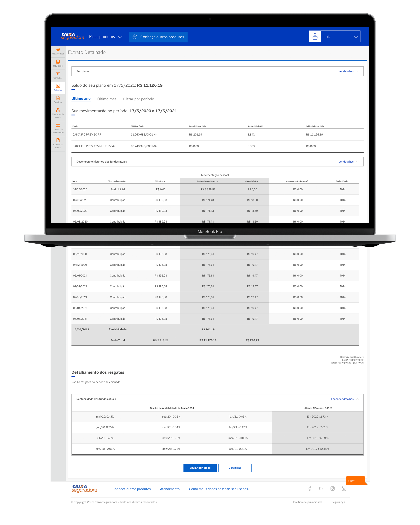Image resolution: width=420 pixels, height=525 pixels.
Task: Open the LinkedIn footer icon
Action: pyautogui.click(x=344, y=488)
